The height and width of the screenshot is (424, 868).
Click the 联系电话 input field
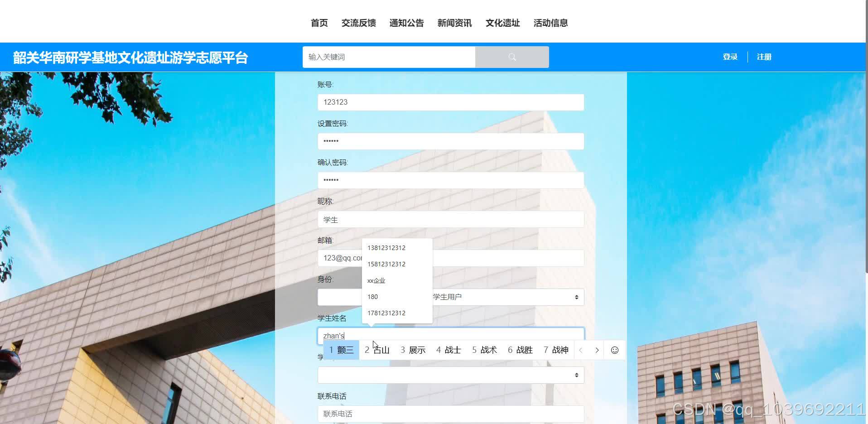451,414
